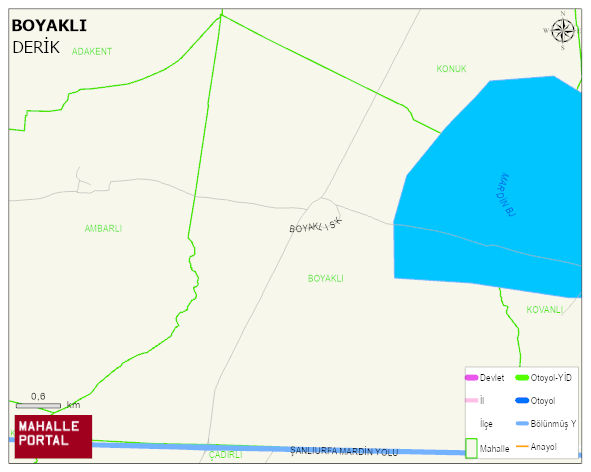Viewport: 591px width, 472px height.
Task: Click the compass rose icon
Action: (562, 31)
